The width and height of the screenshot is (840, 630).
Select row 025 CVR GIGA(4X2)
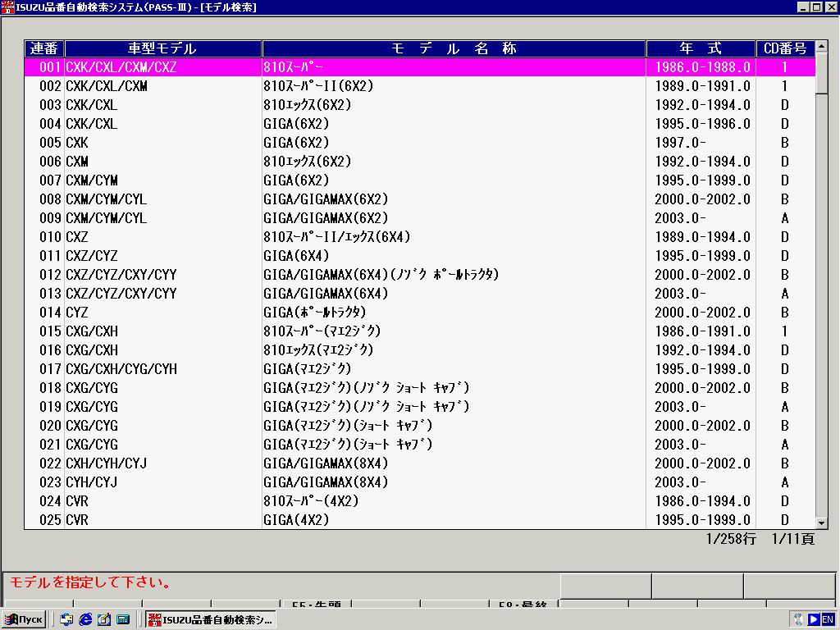[328, 520]
